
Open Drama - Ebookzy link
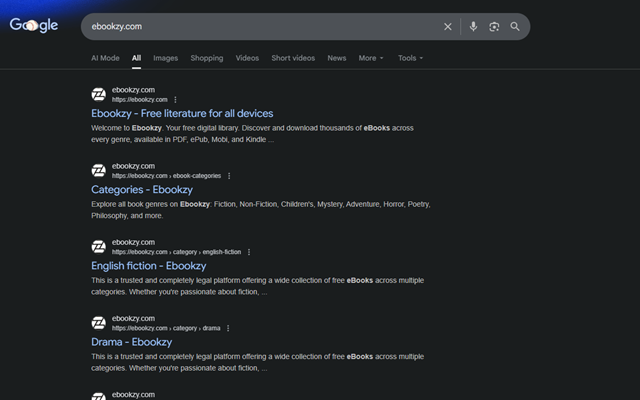pos(131,342)
